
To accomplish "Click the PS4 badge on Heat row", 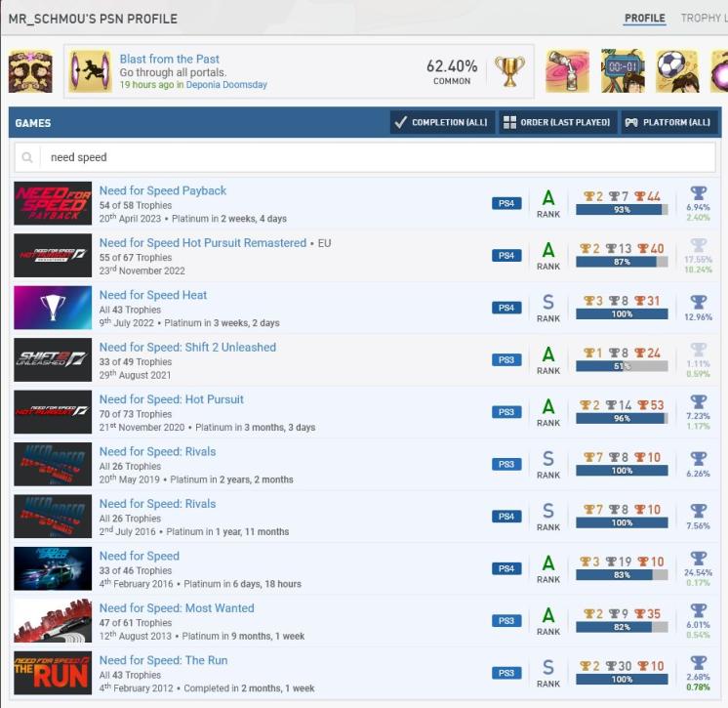I will coord(506,308).
